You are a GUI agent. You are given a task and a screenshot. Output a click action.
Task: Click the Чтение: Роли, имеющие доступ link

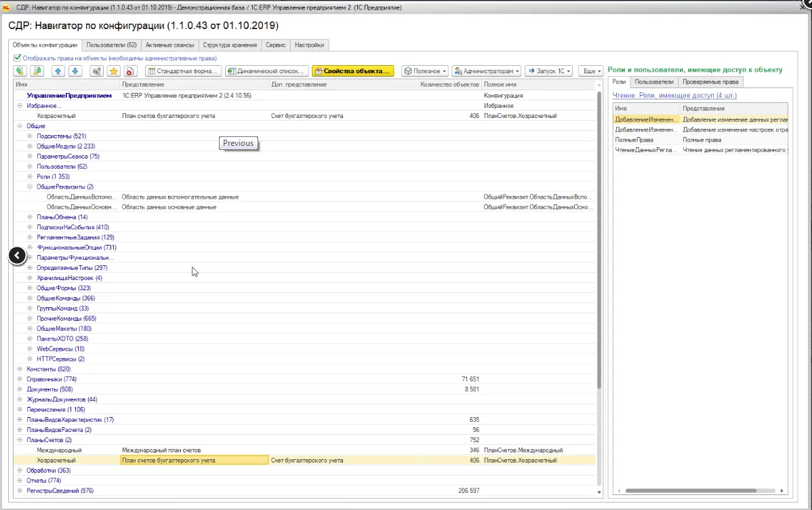coord(674,96)
